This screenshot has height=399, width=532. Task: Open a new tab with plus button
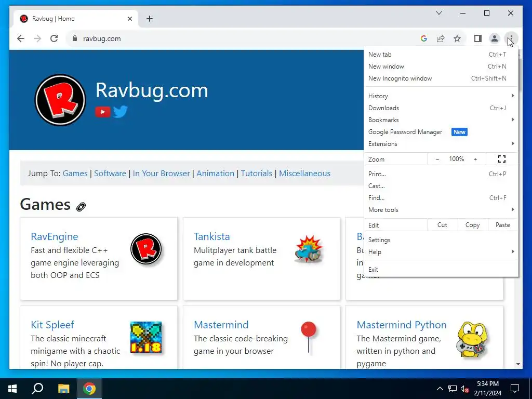[x=149, y=19]
